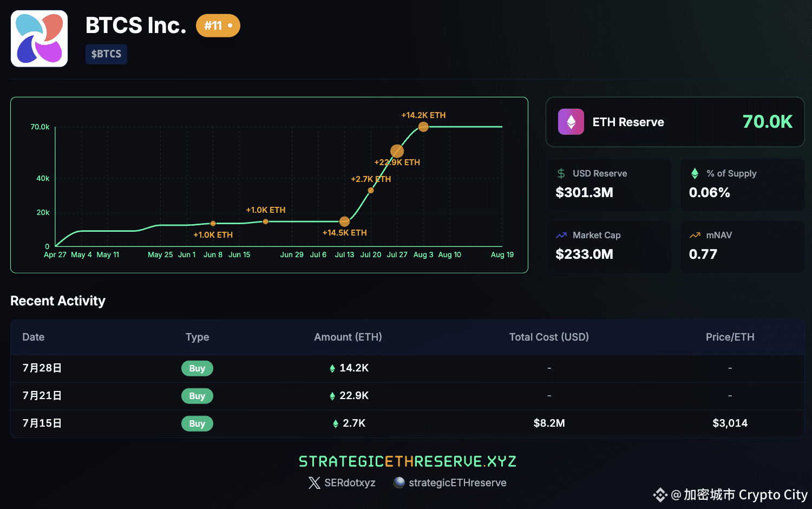812x509 pixels.
Task: Click the #11 rank badge
Action: (x=218, y=25)
